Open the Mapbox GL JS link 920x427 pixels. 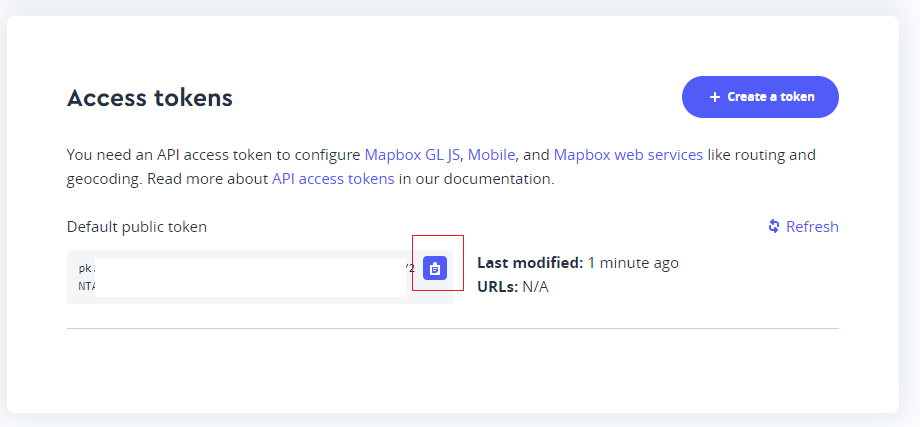pos(414,155)
